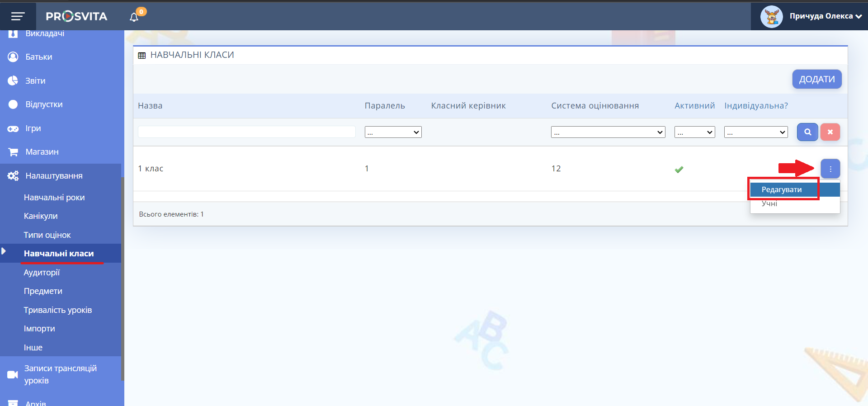Click the blue search filter button
Viewport: 868px width, 406px height.
(807, 132)
